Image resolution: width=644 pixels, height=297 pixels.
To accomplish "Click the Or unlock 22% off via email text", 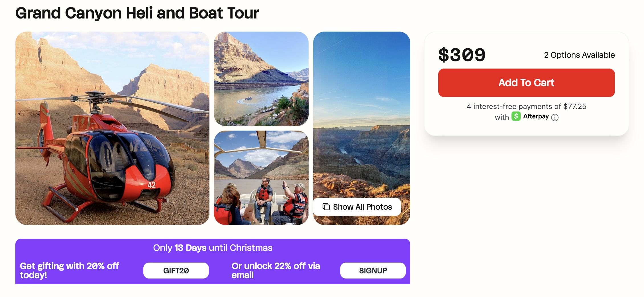I will tap(276, 270).
